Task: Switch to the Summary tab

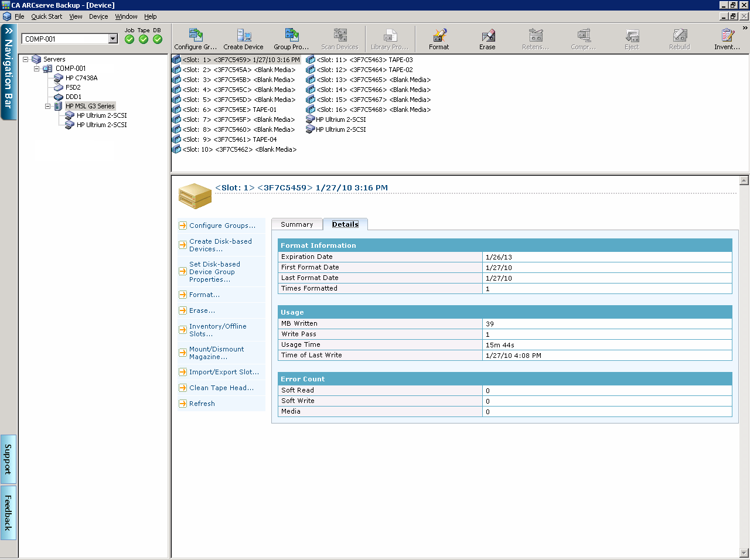Action: (296, 224)
